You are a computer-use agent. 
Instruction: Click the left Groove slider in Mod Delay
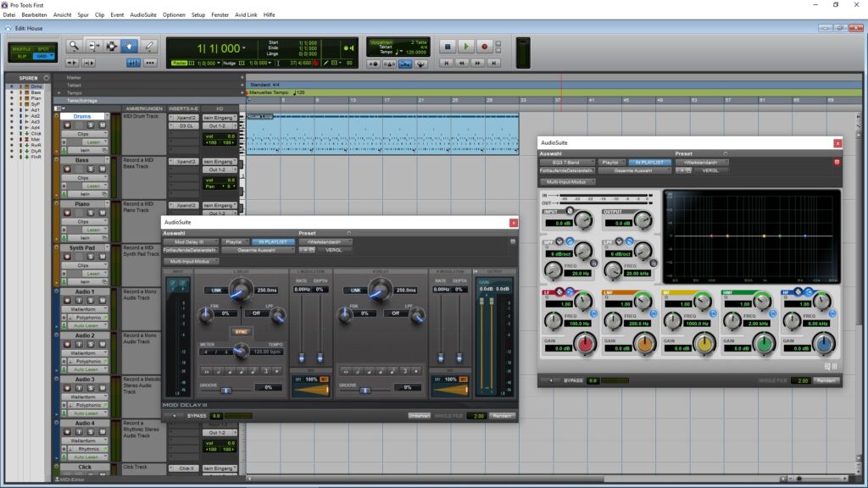(x=225, y=391)
